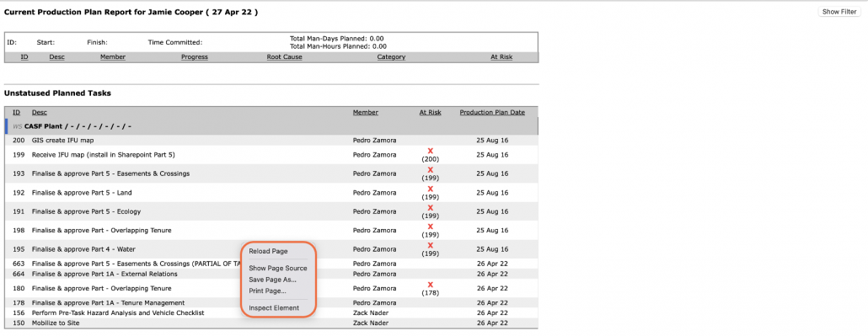Image resolution: width=868 pixels, height=336 pixels.
Task: Sort unstatused tasks by Desc header
Action: coord(40,112)
